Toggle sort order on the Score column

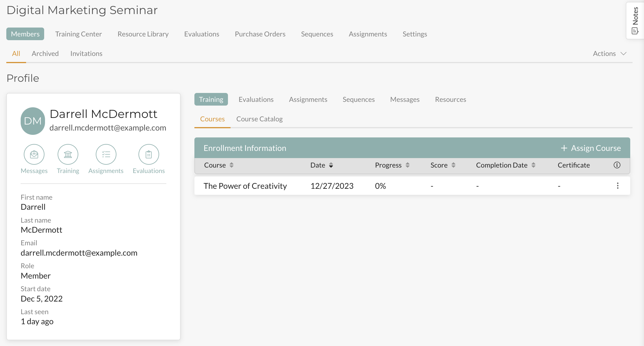point(453,165)
